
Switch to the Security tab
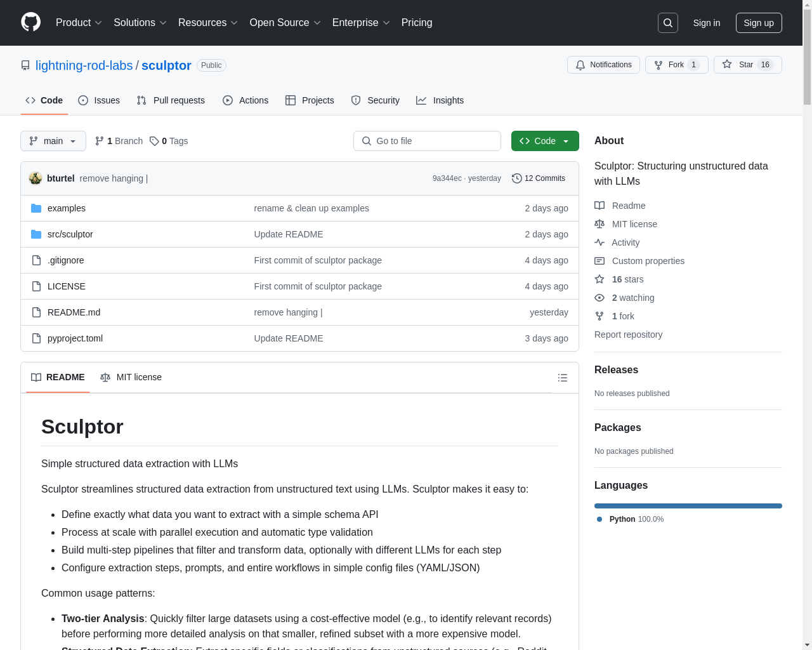tap(376, 100)
